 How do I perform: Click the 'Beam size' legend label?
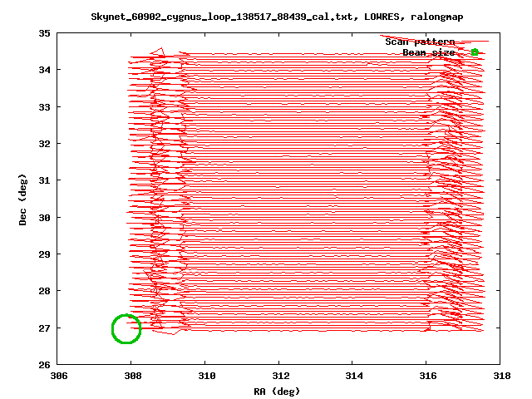[429, 52]
